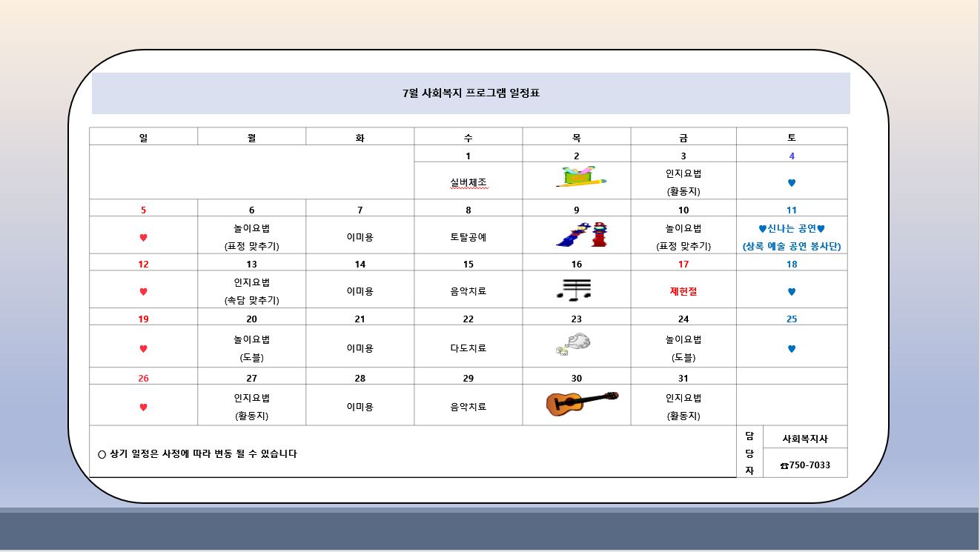Click the phone number 750-7033
The height and width of the screenshot is (552, 980).
click(805, 465)
